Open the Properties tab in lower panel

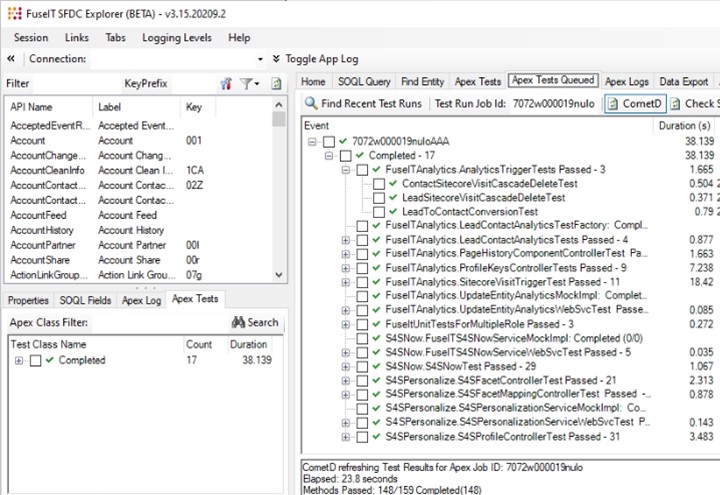pyautogui.click(x=28, y=300)
